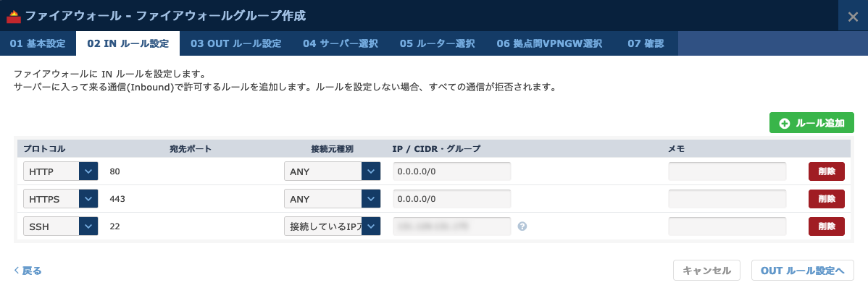Switch to the 03 OUT ルール設定 tab
This screenshot has width=868, height=293.
pos(235,43)
